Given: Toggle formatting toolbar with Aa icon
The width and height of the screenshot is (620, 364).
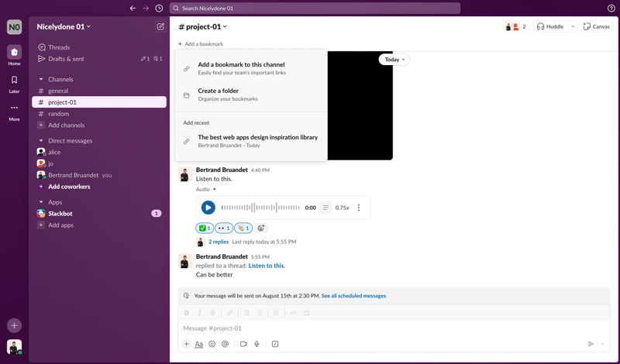Looking at the screenshot, I should [x=199, y=344].
